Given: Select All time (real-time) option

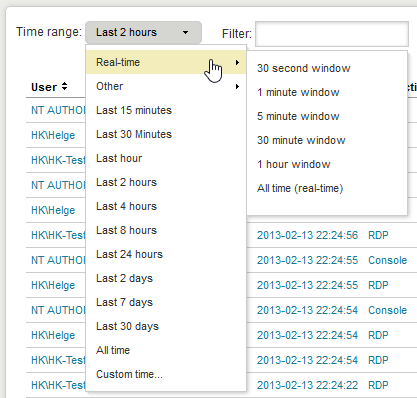Looking at the screenshot, I should click(x=300, y=188).
